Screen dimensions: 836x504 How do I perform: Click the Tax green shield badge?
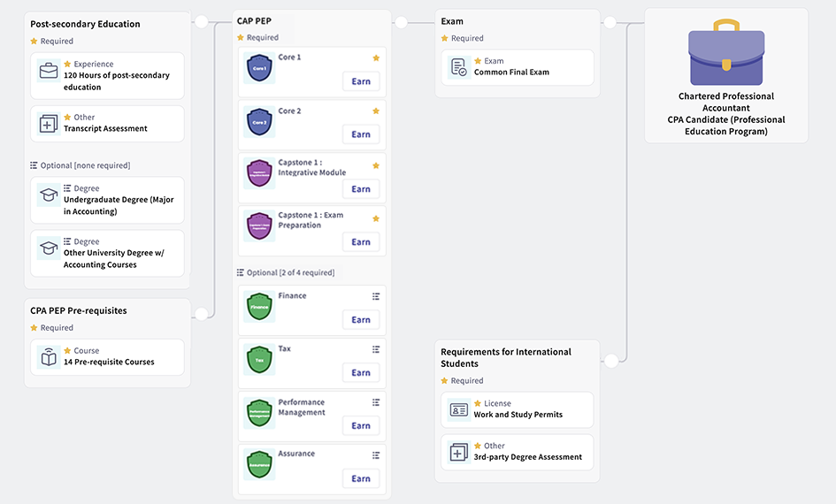pyautogui.click(x=259, y=359)
